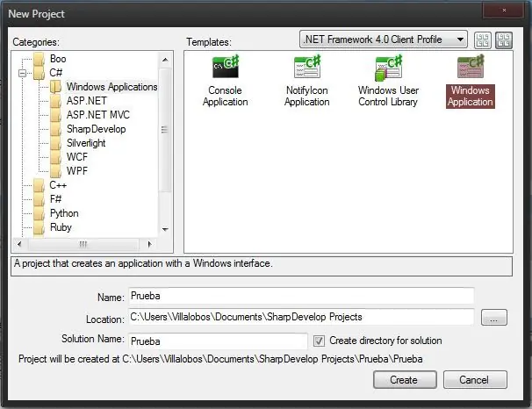
Task: Click the WCF folder icon
Action: click(x=55, y=157)
